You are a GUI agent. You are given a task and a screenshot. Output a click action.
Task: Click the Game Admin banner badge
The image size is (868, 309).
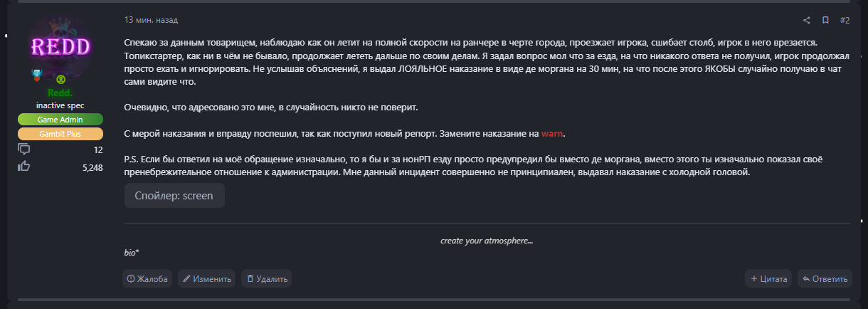pos(60,120)
